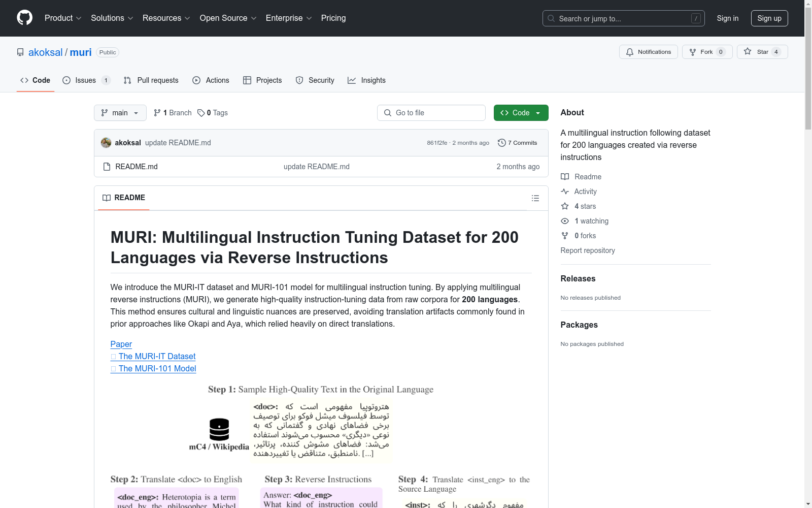The height and width of the screenshot is (508, 812).
Task: Switch to the Issues tab
Action: pyautogui.click(x=86, y=80)
